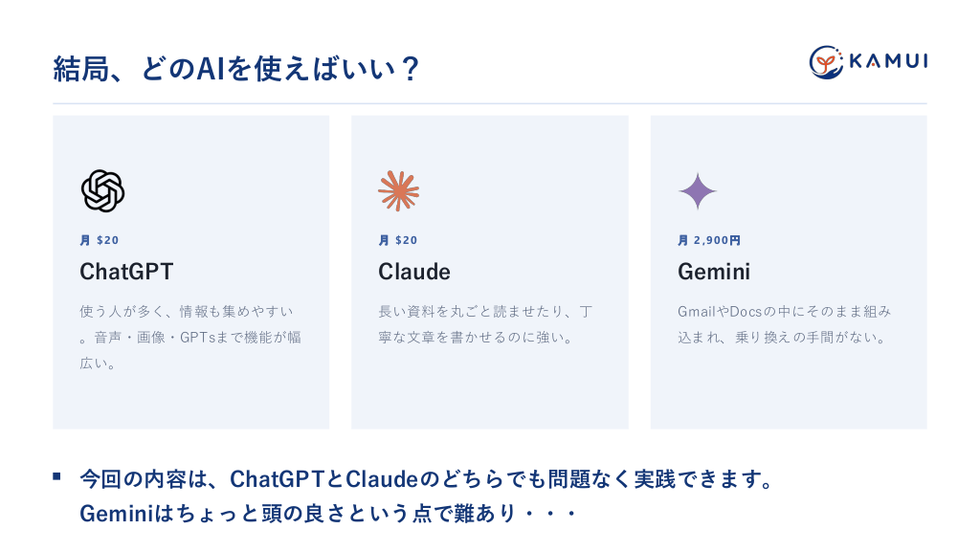Click the horizontal divider under the title
Image resolution: width=980 pixels, height=551 pixels.
coord(490,103)
